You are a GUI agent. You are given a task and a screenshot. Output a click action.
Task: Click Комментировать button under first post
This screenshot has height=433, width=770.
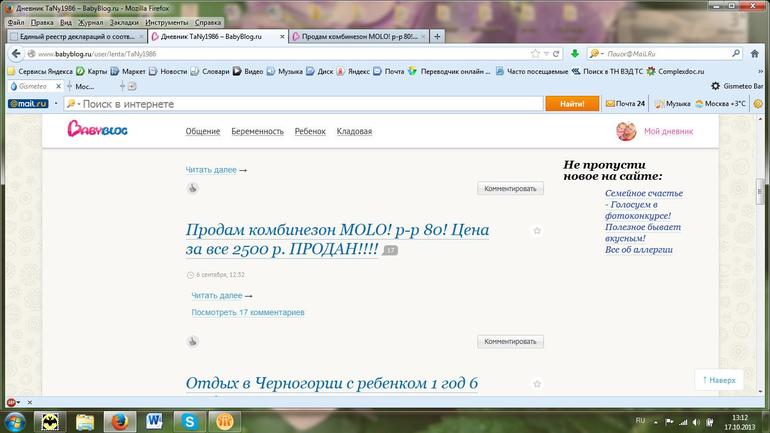point(510,188)
